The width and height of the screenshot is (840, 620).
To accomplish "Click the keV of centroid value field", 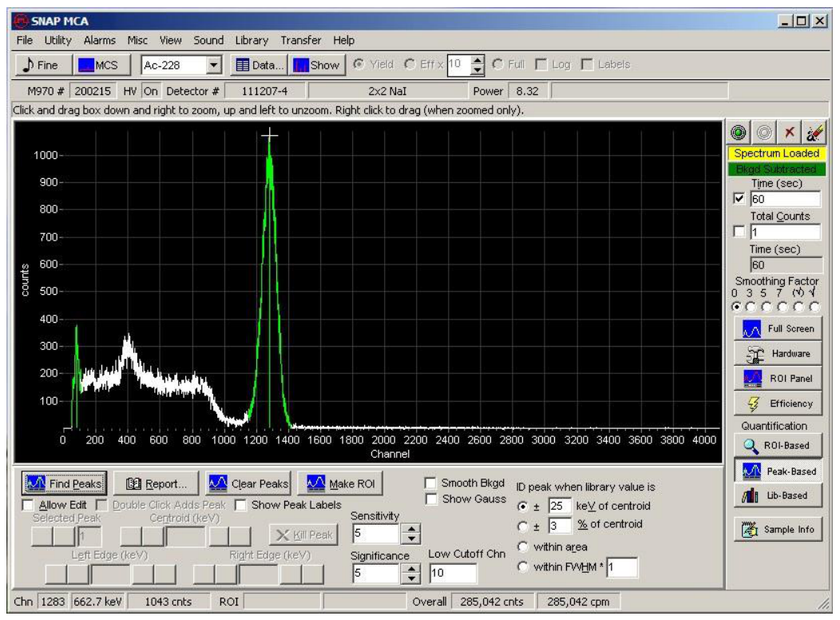I will [x=559, y=506].
